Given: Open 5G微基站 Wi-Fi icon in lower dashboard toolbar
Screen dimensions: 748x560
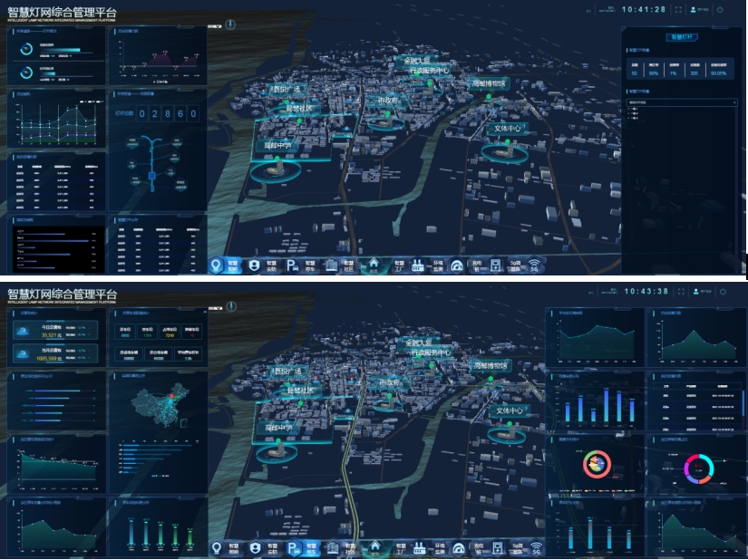Looking at the screenshot, I should point(535,548).
